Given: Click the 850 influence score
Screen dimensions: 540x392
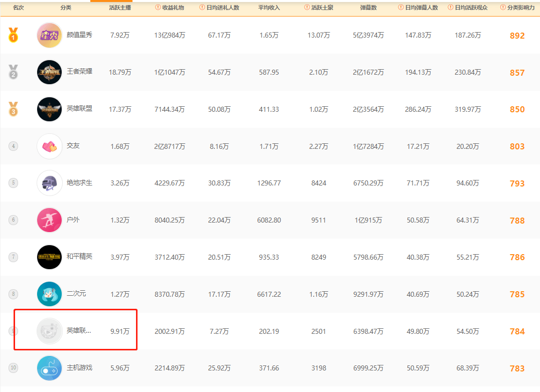Looking at the screenshot, I should [x=517, y=109].
